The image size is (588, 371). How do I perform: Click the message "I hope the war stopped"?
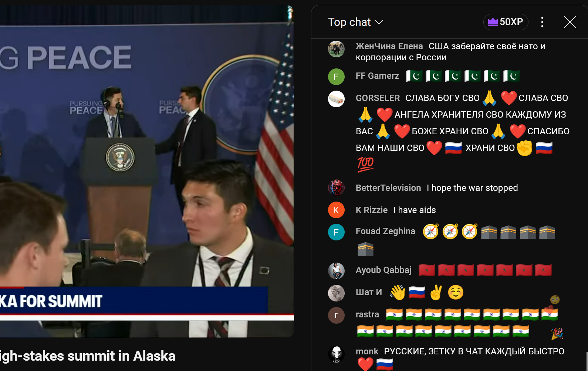tap(472, 188)
